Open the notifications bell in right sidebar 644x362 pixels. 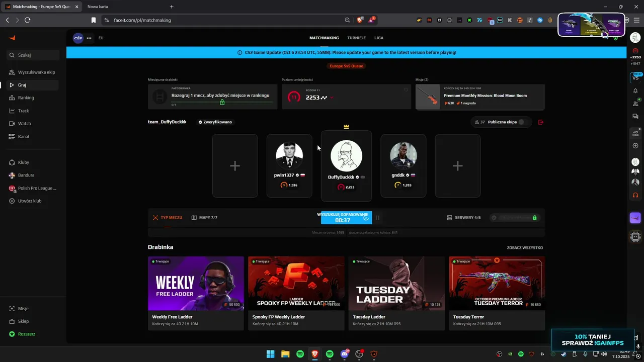(635, 90)
